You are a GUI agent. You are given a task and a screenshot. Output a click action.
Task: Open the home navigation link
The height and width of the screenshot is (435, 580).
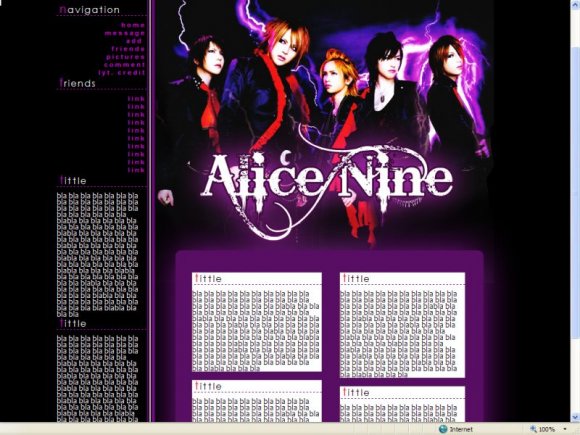click(133, 25)
